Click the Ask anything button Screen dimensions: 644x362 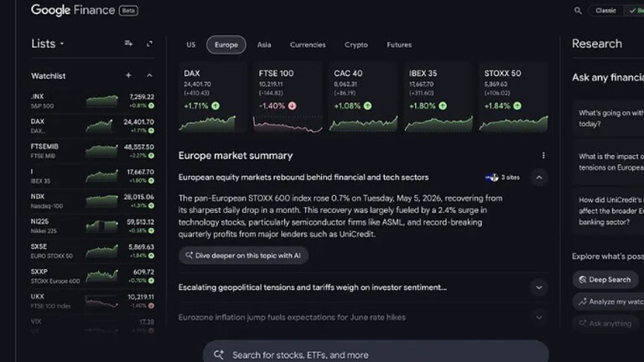(x=605, y=323)
